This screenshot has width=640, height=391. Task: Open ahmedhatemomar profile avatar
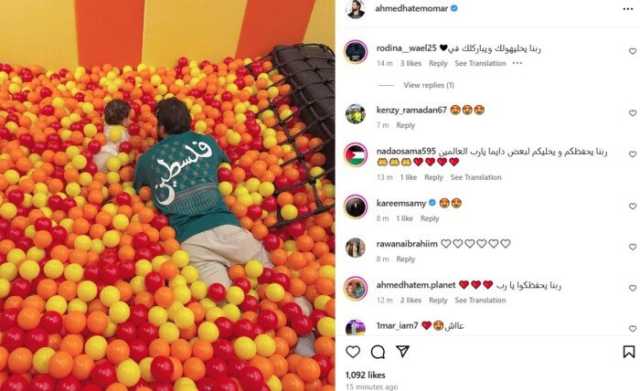pyautogui.click(x=356, y=9)
